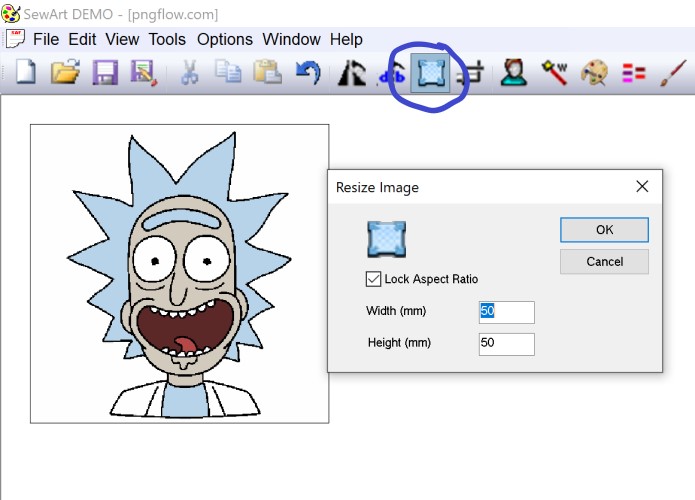Click Save As icon with pencil
Viewport: 695px width, 500px height.
(144, 72)
